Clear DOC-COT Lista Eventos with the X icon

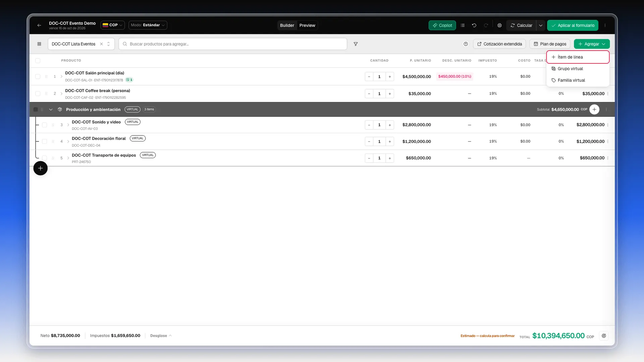tap(101, 44)
